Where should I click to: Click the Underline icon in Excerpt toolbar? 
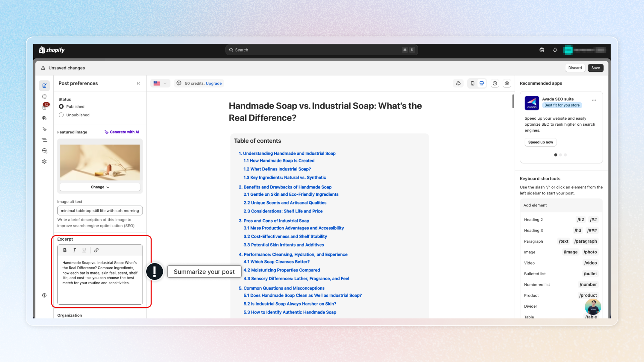84,250
